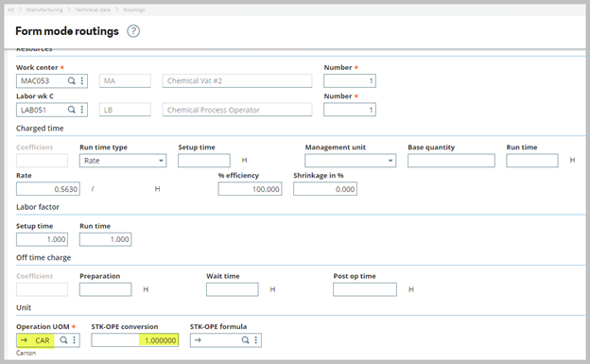Click the STK-OPE formula search magnifier
This screenshot has height=364, width=590.
[245, 340]
